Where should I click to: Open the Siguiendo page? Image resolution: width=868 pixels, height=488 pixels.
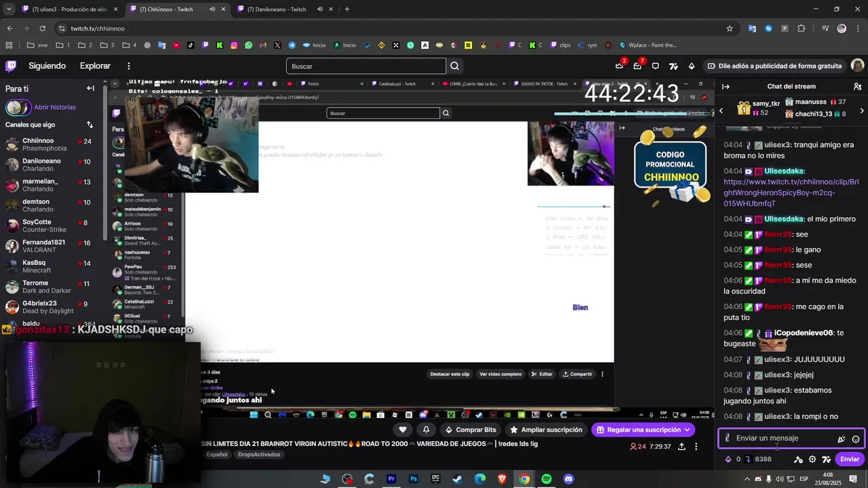point(47,66)
